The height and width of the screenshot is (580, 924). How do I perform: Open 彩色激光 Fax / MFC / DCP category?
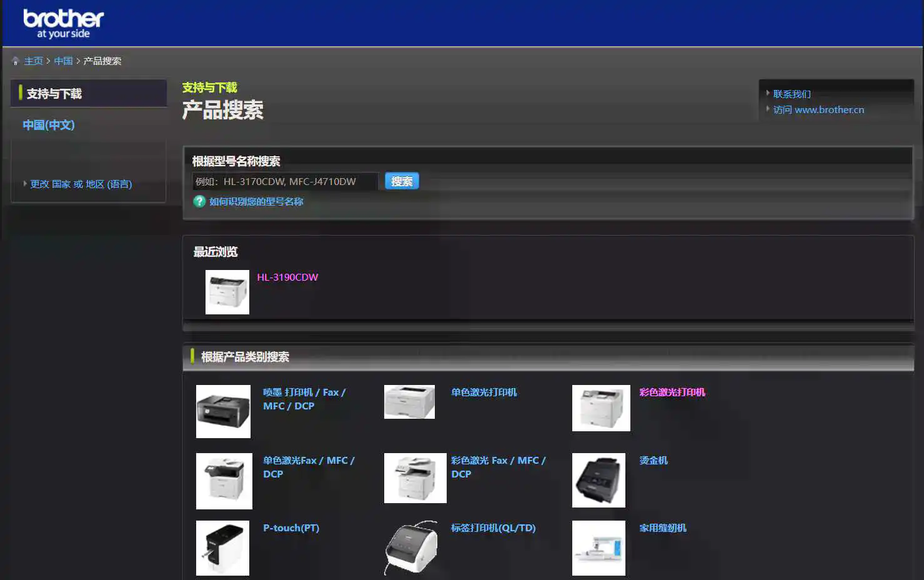[x=499, y=467]
